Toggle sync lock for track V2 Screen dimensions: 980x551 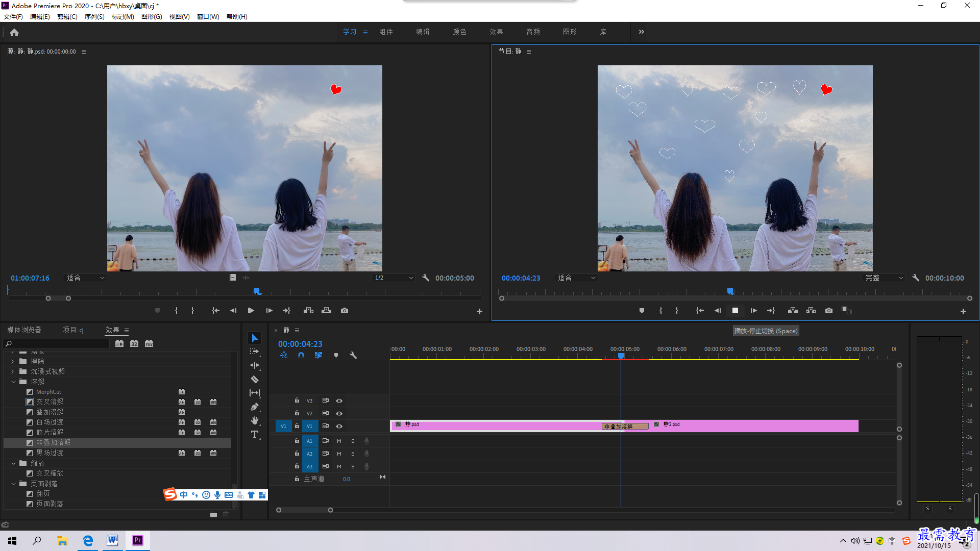click(x=325, y=414)
